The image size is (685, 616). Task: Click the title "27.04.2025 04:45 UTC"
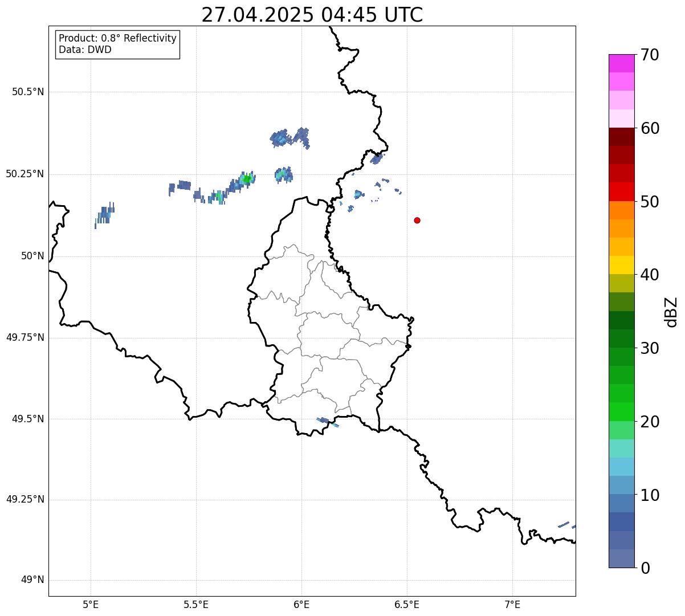(312, 15)
